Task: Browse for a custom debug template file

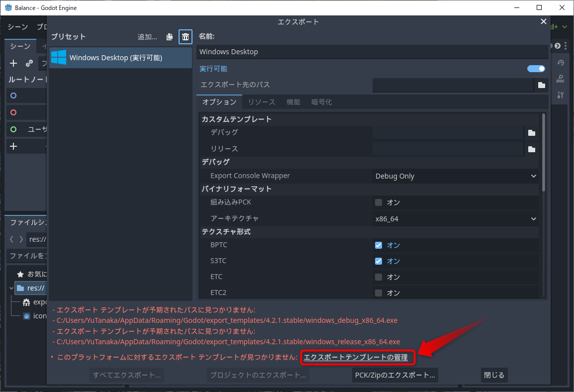Action: click(x=531, y=132)
